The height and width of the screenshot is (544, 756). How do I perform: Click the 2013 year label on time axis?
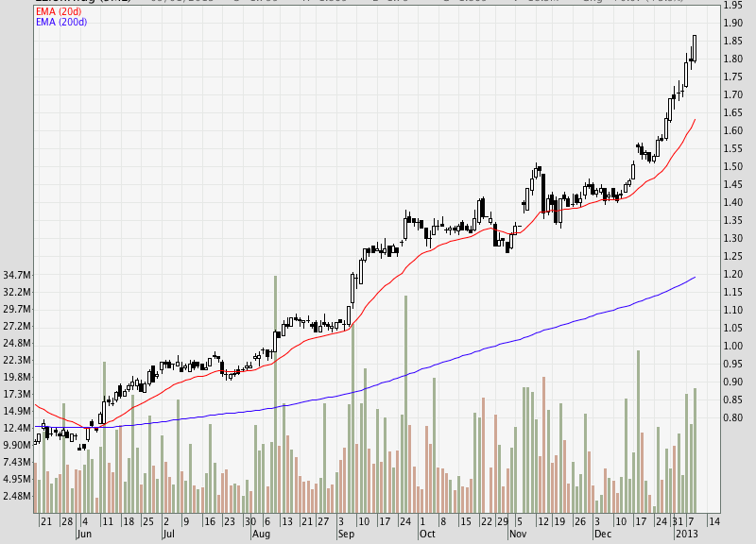pos(685,534)
